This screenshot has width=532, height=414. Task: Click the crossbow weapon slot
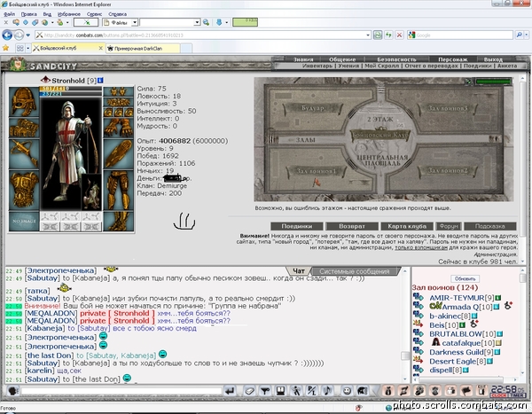(24, 154)
